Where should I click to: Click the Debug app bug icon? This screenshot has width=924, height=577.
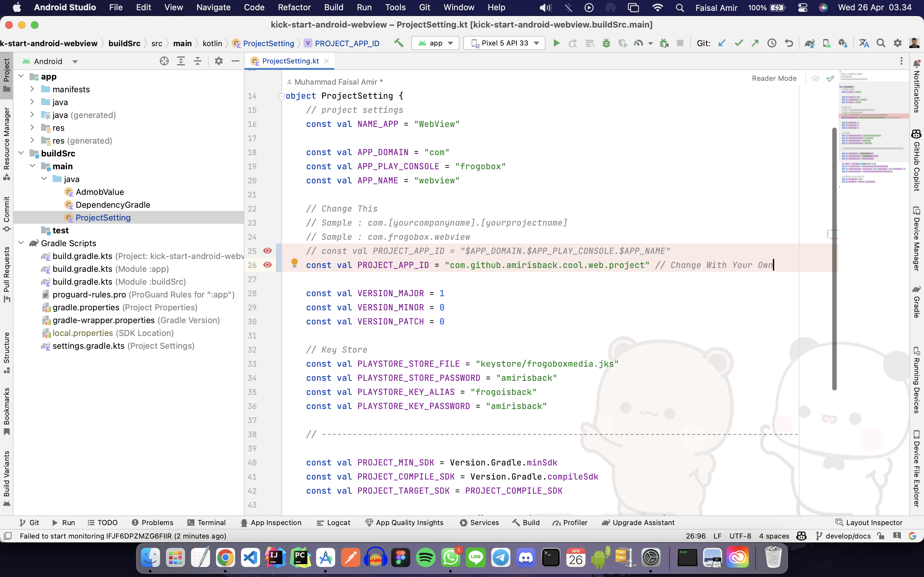606,43
